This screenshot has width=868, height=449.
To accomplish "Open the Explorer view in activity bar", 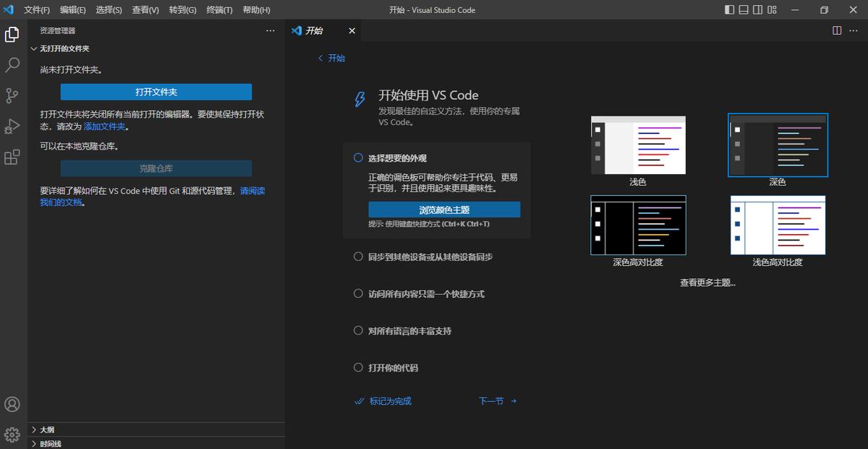I will click(12, 34).
